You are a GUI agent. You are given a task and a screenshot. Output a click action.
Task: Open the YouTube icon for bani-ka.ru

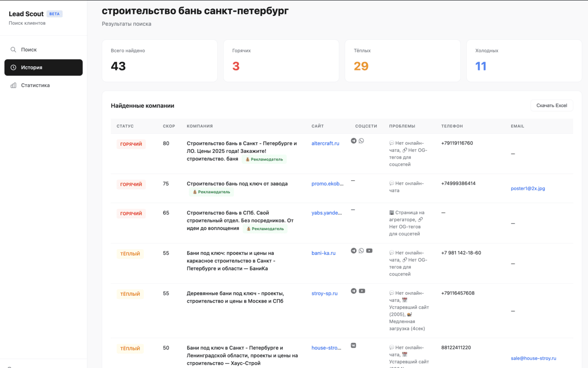(x=369, y=251)
